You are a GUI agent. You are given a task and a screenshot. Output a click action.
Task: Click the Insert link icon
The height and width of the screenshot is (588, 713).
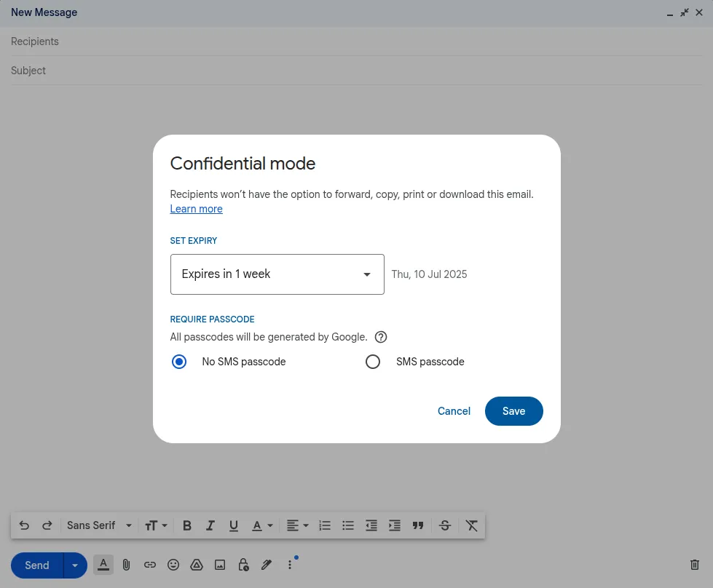point(149,565)
